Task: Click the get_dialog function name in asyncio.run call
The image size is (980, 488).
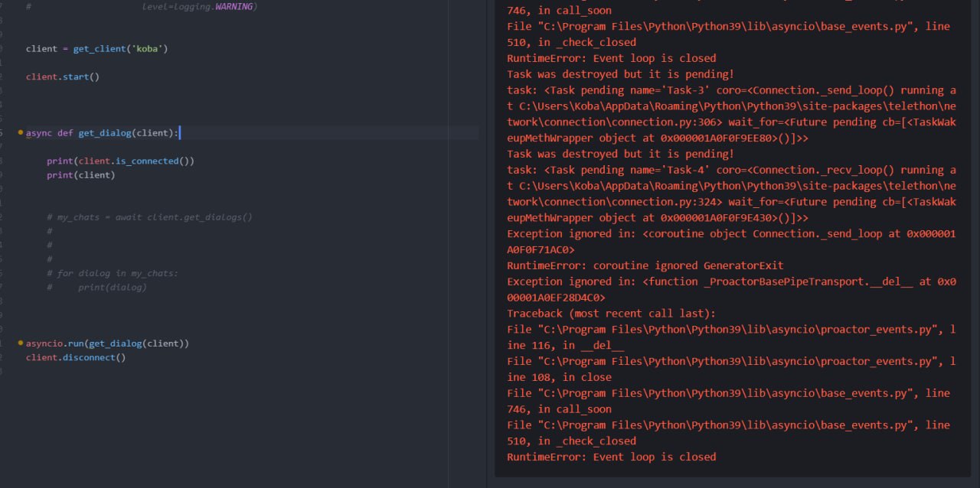Action: (115, 343)
